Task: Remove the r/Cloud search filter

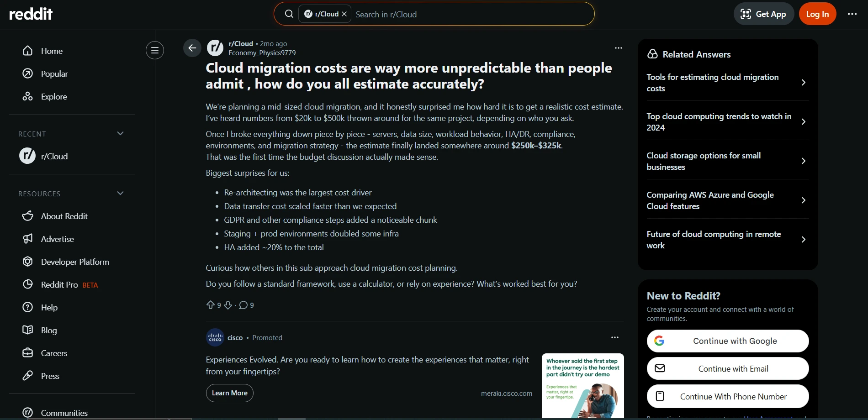Action: point(344,14)
